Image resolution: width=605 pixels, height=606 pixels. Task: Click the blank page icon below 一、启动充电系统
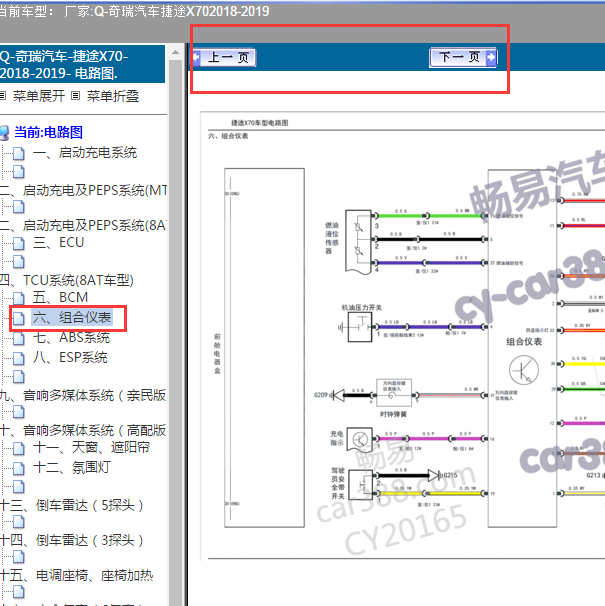[19, 172]
